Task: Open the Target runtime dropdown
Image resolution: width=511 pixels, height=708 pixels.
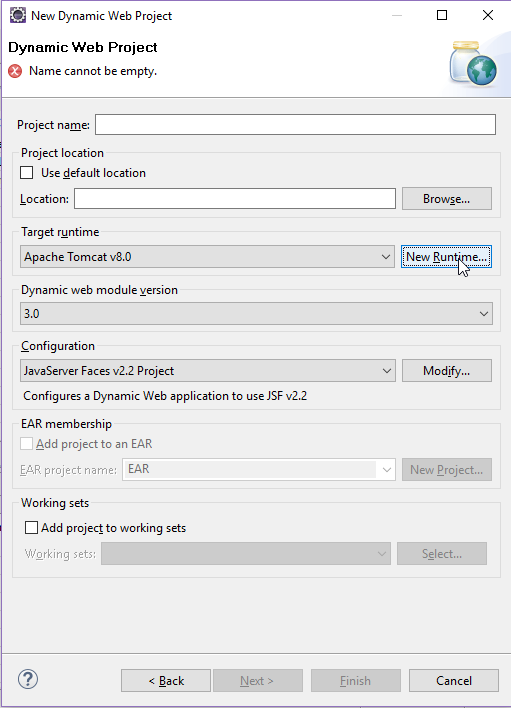Action: point(207,256)
